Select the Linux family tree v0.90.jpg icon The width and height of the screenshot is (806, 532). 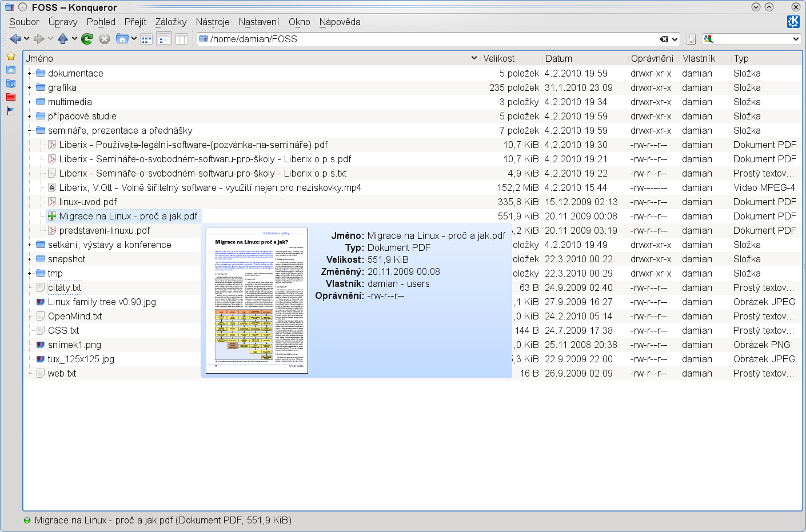pos(41,302)
